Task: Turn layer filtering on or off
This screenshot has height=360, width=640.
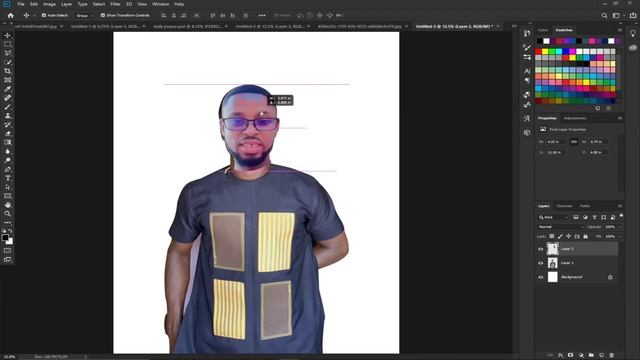Action: (621, 216)
